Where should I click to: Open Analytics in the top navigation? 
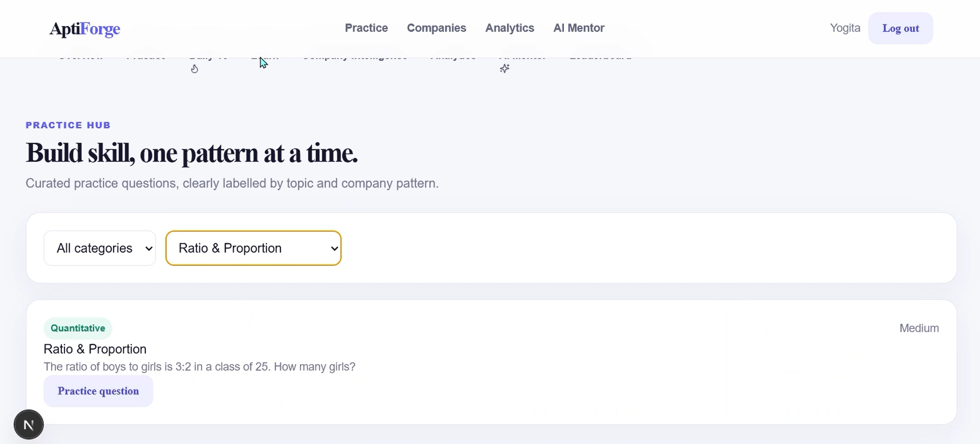tap(510, 28)
